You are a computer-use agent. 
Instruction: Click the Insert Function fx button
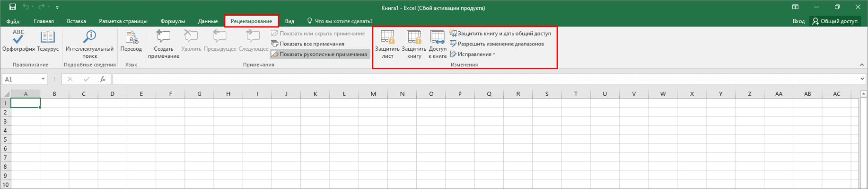pyautogui.click(x=103, y=79)
